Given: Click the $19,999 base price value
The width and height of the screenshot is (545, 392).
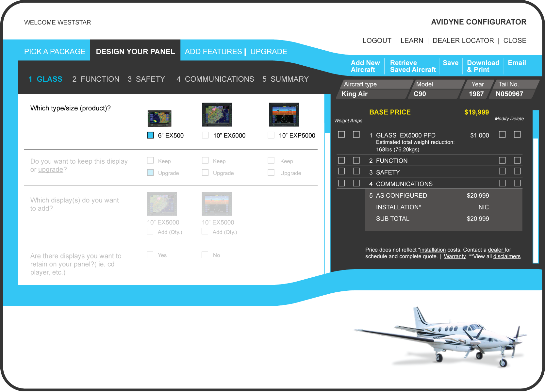Looking at the screenshot, I should click(476, 112).
